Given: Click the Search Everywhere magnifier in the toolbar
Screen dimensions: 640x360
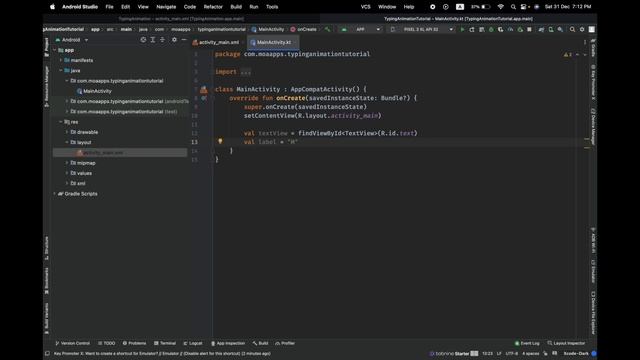Looking at the screenshot, I should (x=572, y=29).
